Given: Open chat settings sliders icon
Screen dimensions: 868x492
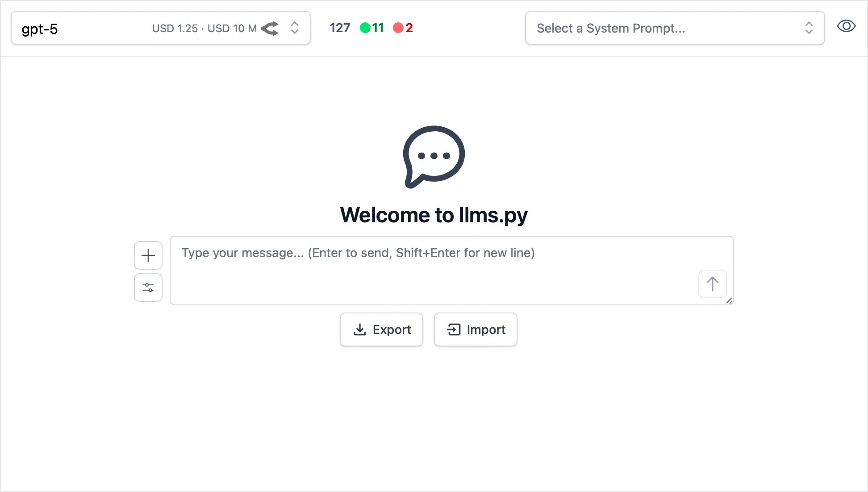Looking at the screenshot, I should click(148, 288).
